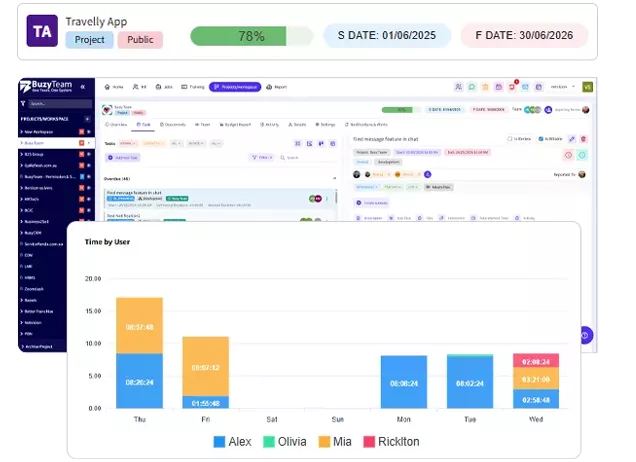The width and height of the screenshot is (636, 462).
Task: Click the last purple icon in top toolbar
Action: (x=539, y=87)
